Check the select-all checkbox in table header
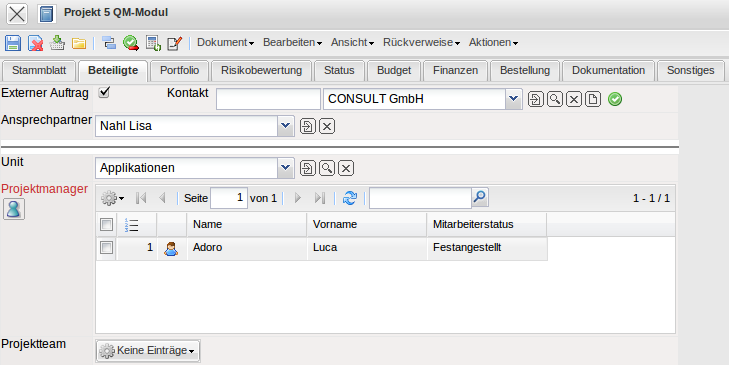This screenshot has width=729, height=365. pos(106,225)
